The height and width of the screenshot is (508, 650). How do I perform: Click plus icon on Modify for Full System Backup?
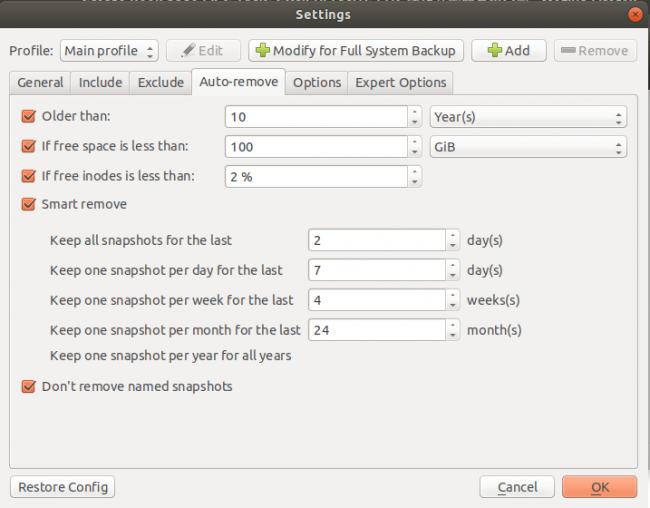263,51
